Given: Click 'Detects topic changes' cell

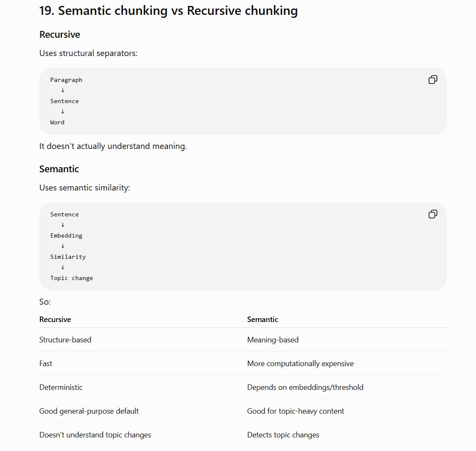Looking at the screenshot, I should coord(283,435).
